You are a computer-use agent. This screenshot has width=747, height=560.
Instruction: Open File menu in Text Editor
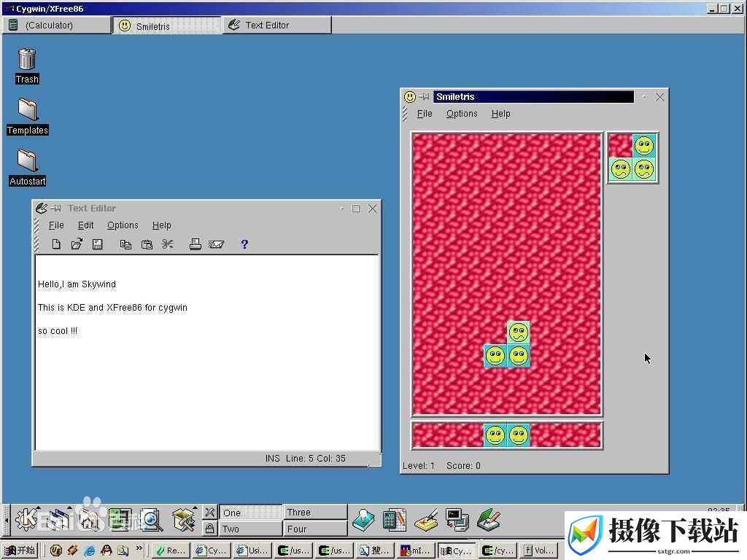pyautogui.click(x=56, y=225)
